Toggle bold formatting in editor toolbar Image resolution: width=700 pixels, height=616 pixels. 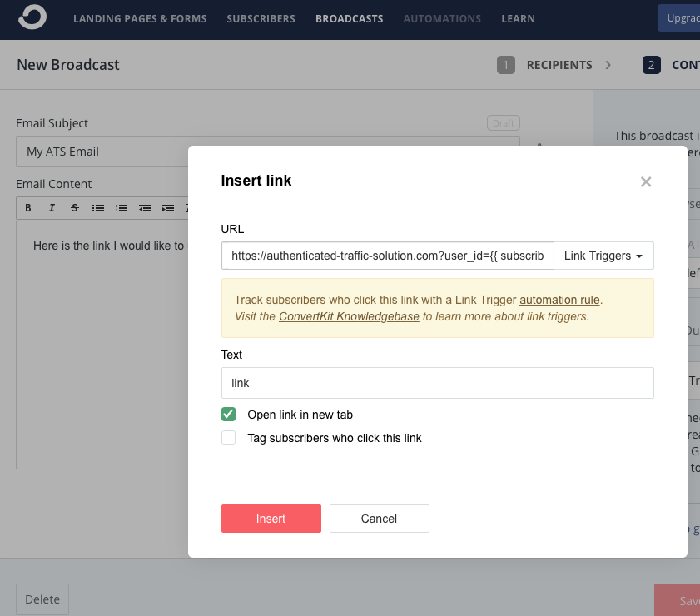[x=28, y=208]
